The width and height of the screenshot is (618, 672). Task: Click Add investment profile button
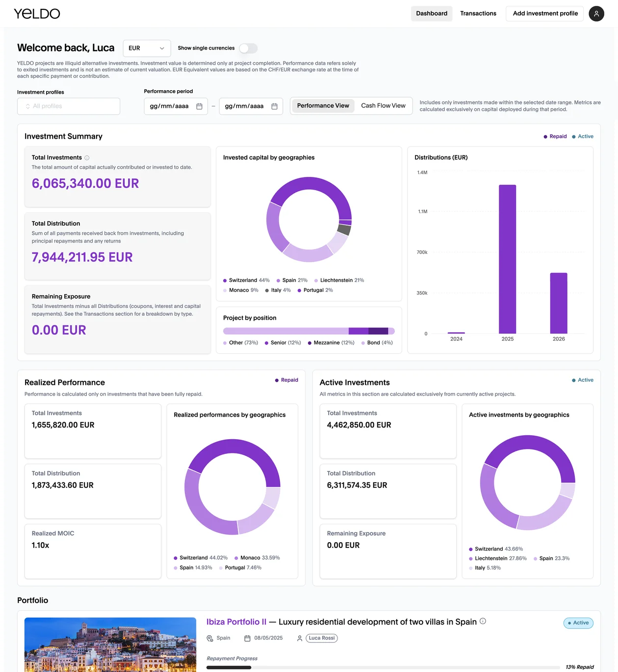point(545,14)
